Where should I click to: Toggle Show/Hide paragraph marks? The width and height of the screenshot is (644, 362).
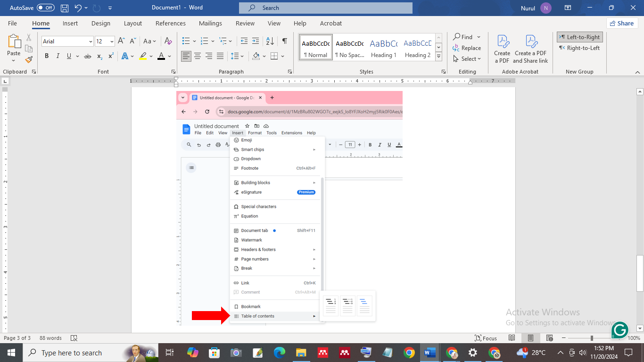click(x=285, y=41)
